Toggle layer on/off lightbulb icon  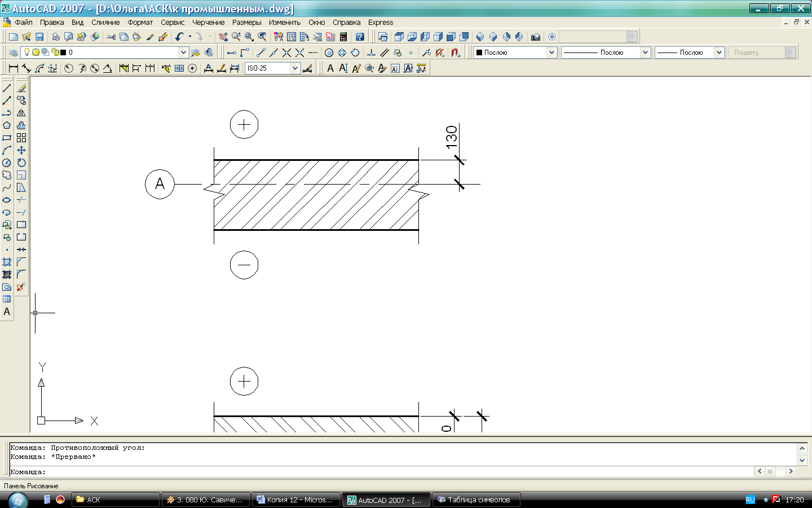[x=27, y=52]
